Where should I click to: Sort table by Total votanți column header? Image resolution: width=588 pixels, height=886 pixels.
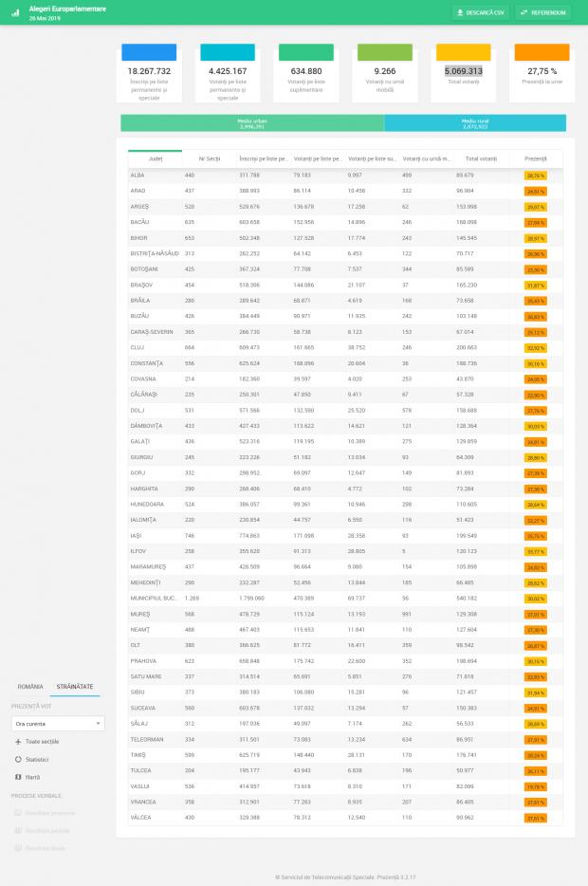point(482,158)
